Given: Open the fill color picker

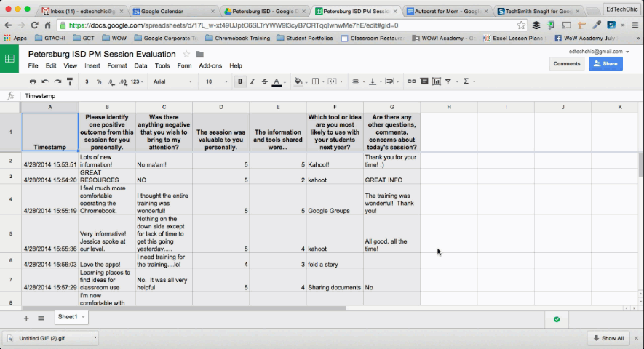Looking at the screenshot, I should [301, 81].
